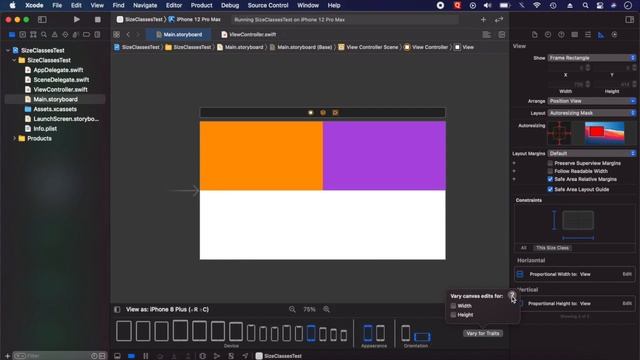This screenshot has height=360, width=640.
Task: Open the Product menu
Action: pyautogui.click(x=202, y=5)
